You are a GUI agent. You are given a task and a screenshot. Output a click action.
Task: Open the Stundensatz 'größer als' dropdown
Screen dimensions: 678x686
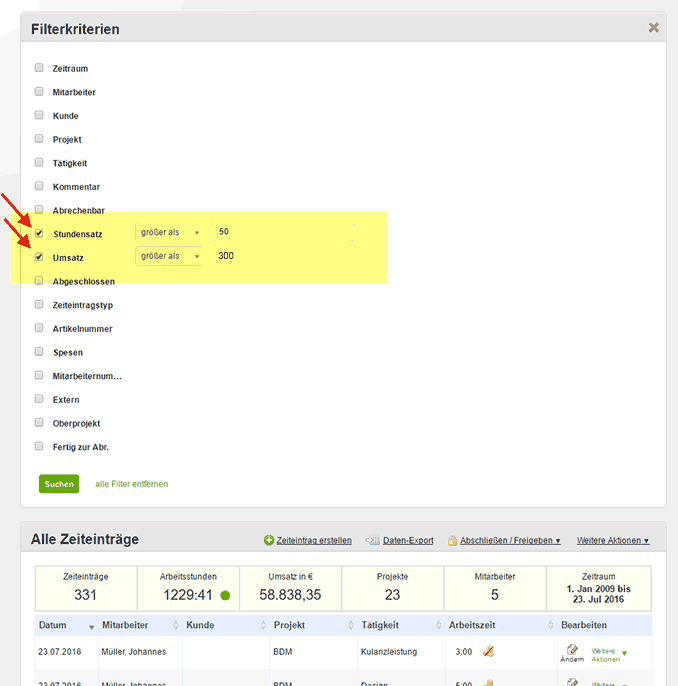point(169,232)
